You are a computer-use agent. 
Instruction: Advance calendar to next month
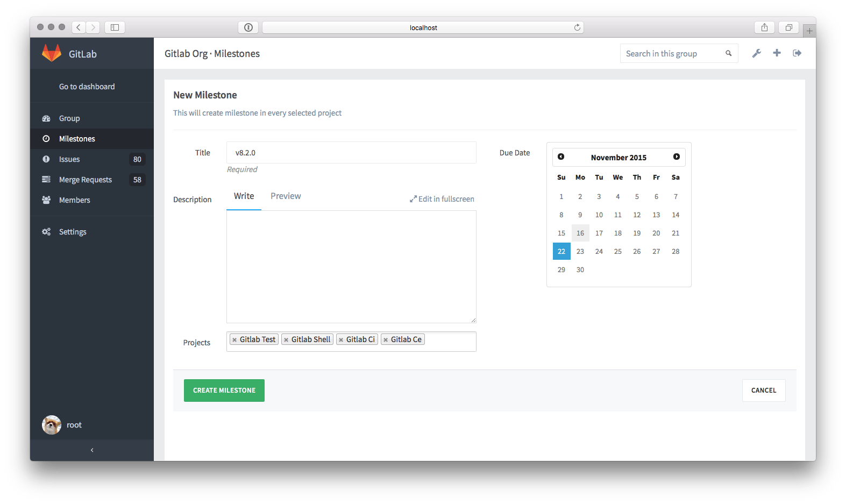coord(677,157)
